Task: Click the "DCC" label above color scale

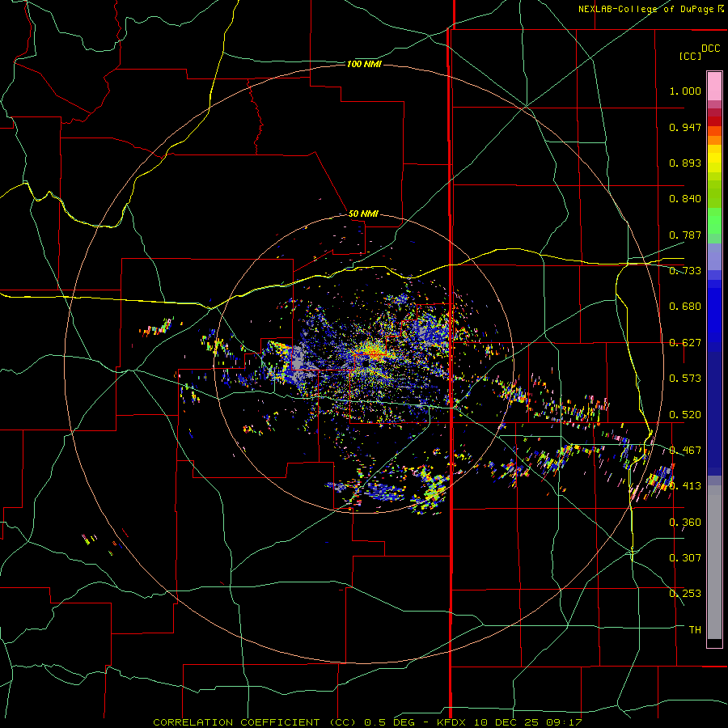Action: click(710, 49)
